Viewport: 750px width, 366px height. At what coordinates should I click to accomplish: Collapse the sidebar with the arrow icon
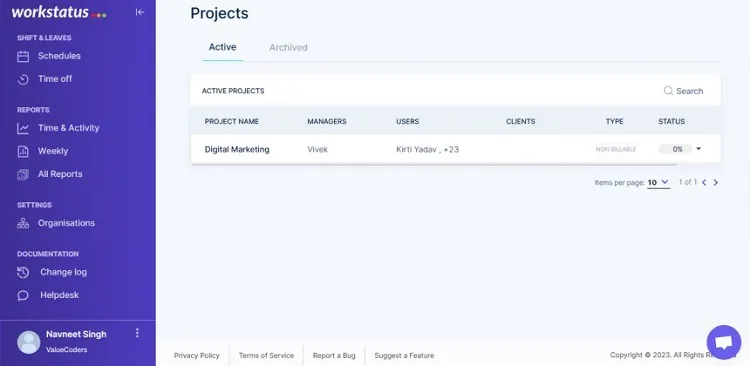(x=140, y=12)
